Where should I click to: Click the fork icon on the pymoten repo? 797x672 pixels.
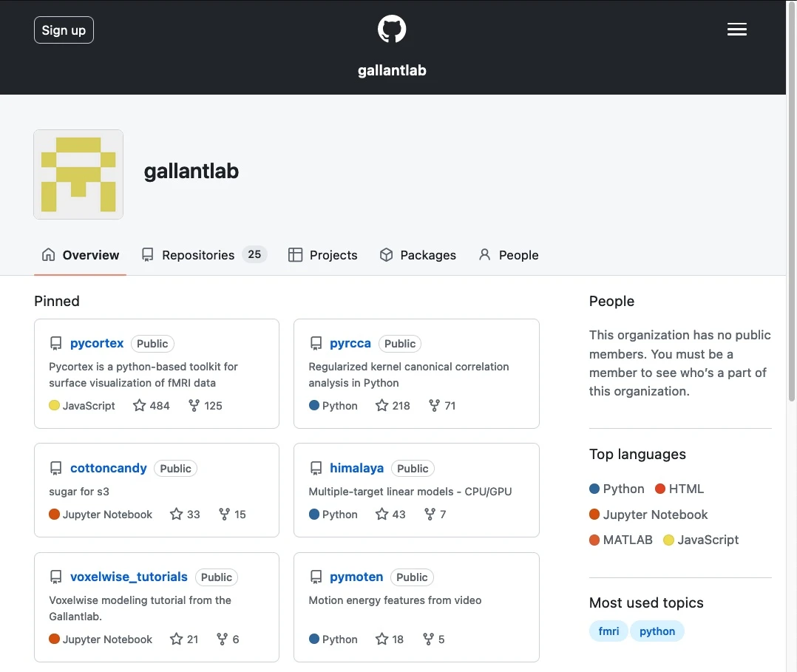[x=430, y=639]
